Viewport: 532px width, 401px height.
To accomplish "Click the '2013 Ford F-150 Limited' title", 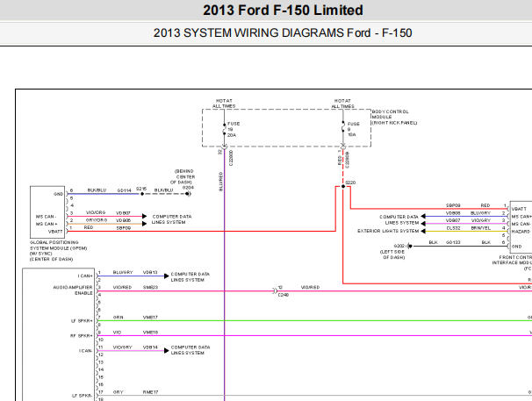I will coord(283,11).
